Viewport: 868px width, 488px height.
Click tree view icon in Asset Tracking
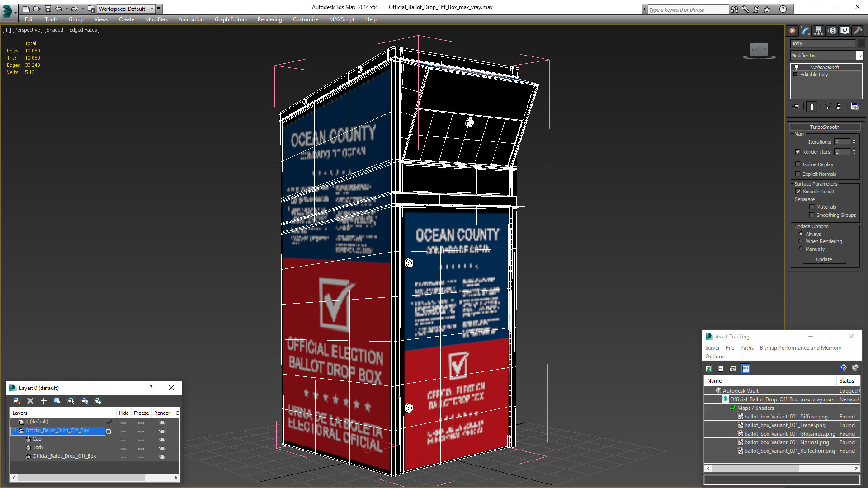click(733, 369)
